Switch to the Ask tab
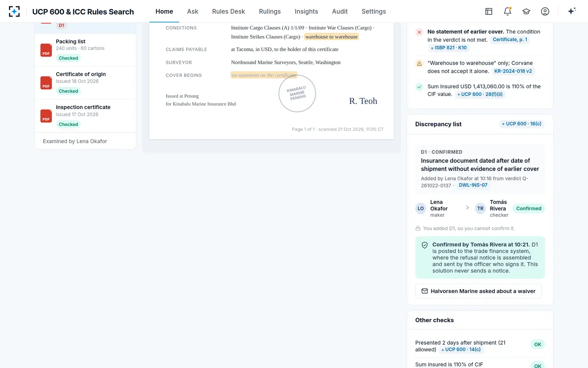 pyautogui.click(x=192, y=11)
